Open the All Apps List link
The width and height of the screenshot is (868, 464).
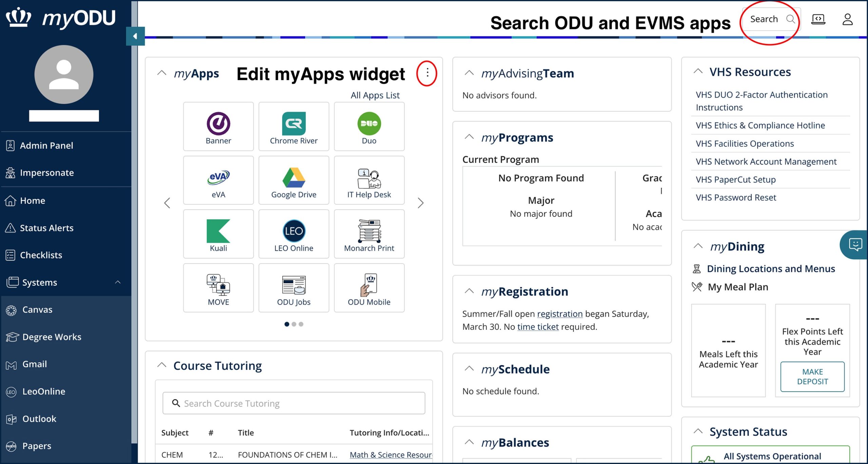[x=375, y=95]
